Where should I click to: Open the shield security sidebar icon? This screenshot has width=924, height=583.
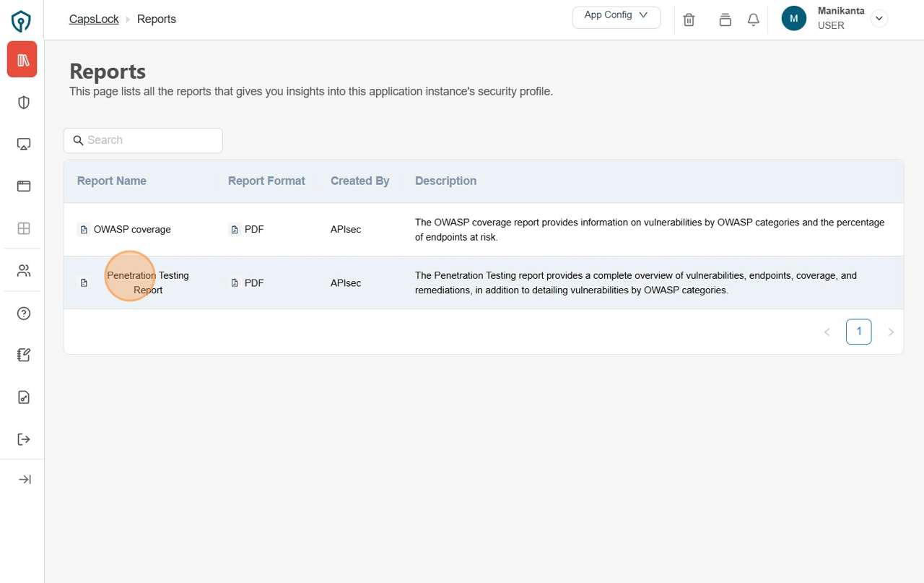click(x=24, y=103)
